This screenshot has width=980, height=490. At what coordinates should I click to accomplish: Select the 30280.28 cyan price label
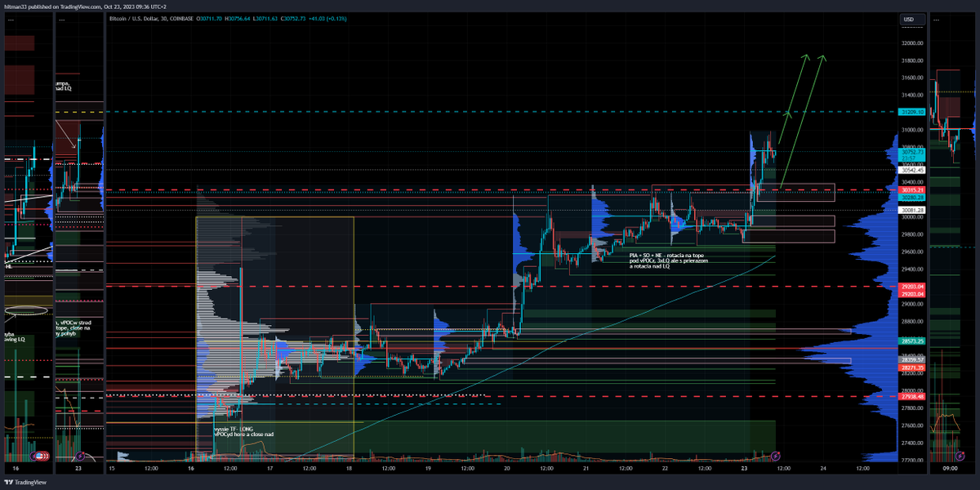[911, 198]
